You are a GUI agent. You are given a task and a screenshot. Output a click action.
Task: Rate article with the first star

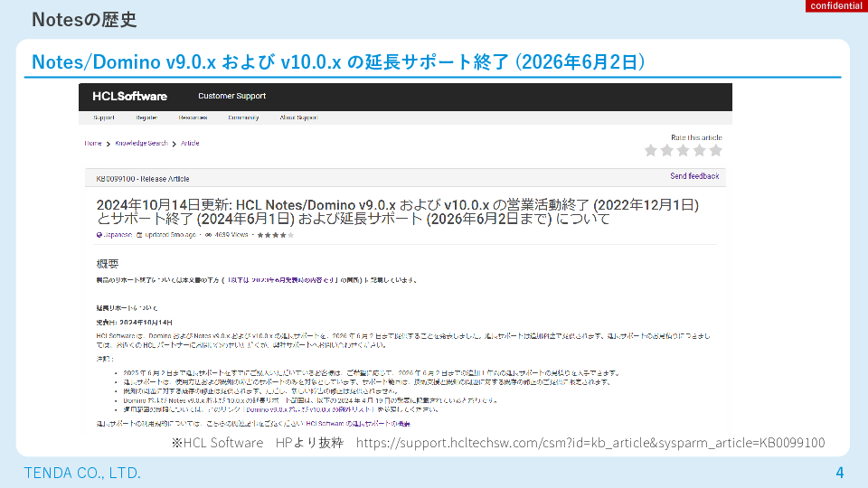[x=650, y=150]
